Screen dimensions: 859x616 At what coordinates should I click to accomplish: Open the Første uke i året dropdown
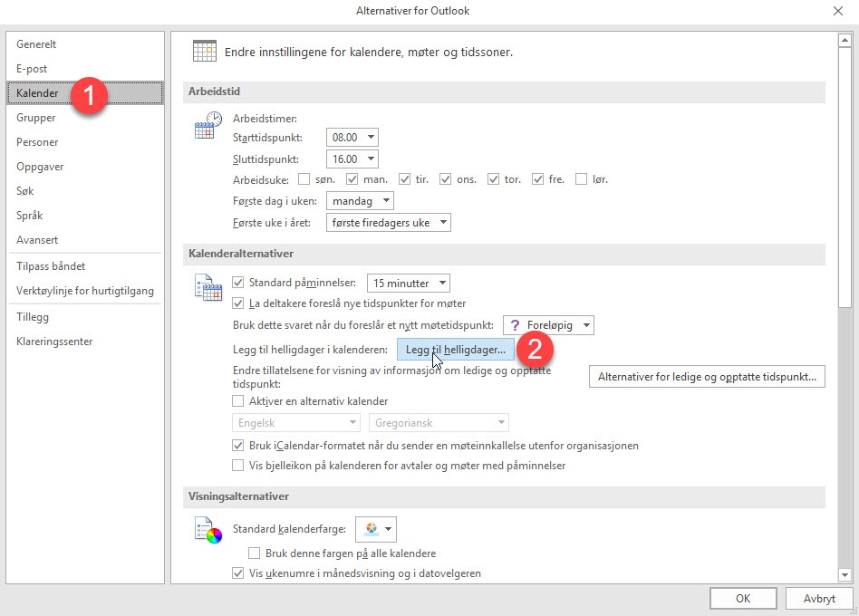click(389, 223)
